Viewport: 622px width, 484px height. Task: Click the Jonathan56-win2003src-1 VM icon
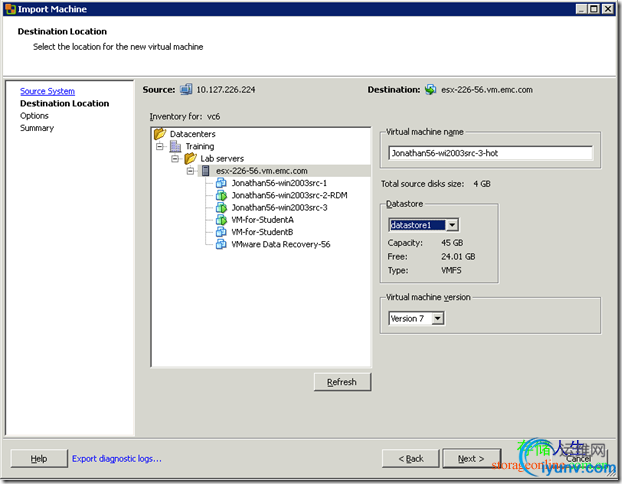(221, 183)
